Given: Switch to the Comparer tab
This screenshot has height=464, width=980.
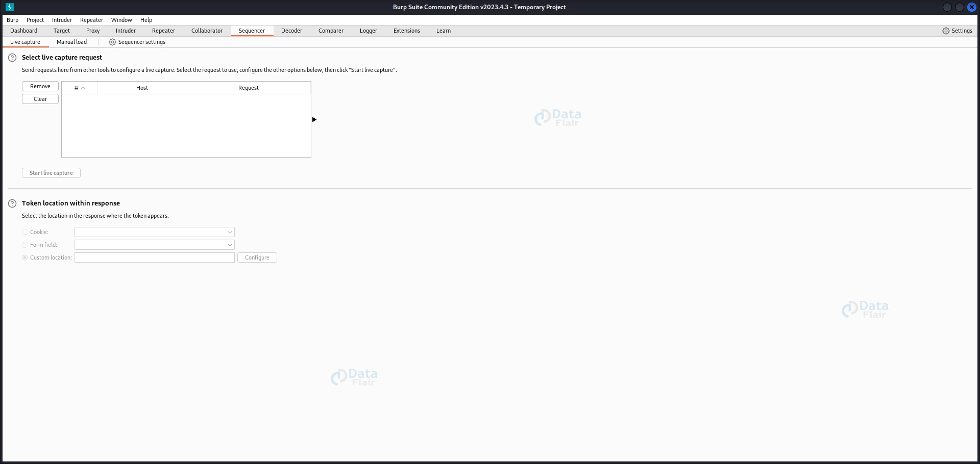Looking at the screenshot, I should [x=331, y=31].
